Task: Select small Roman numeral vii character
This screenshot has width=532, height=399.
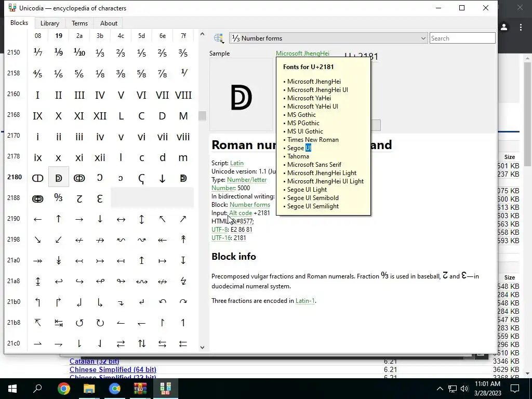Action: (163, 137)
